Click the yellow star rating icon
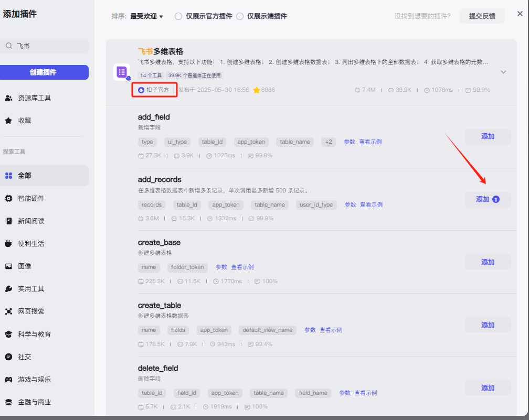 257,90
